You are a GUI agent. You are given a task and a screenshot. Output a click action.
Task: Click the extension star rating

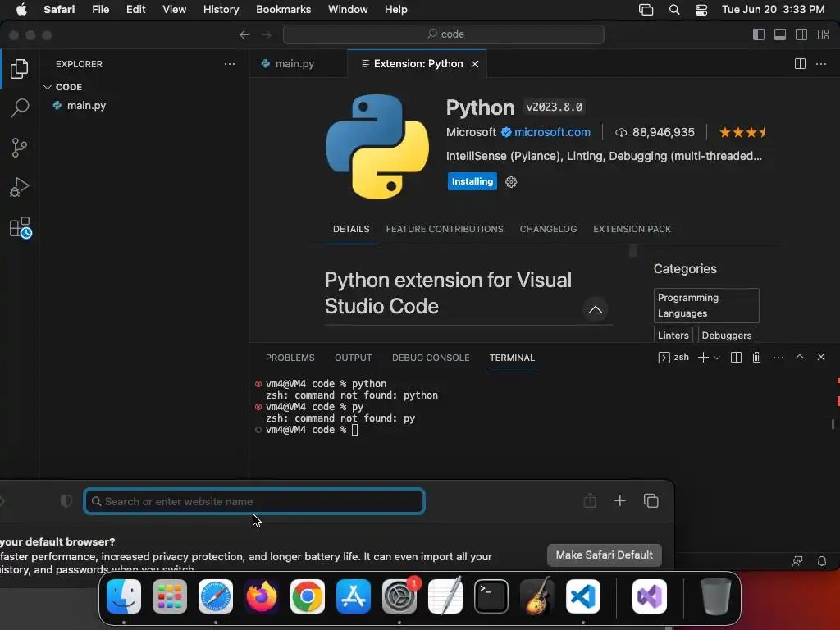click(x=742, y=132)
